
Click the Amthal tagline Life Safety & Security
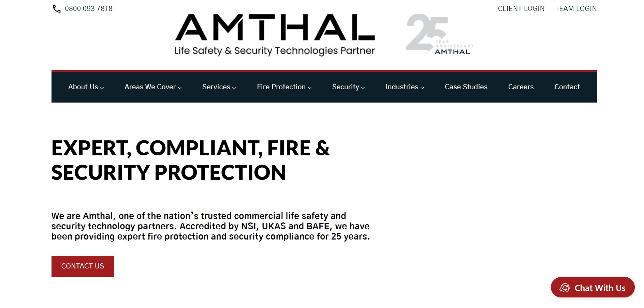274,50
